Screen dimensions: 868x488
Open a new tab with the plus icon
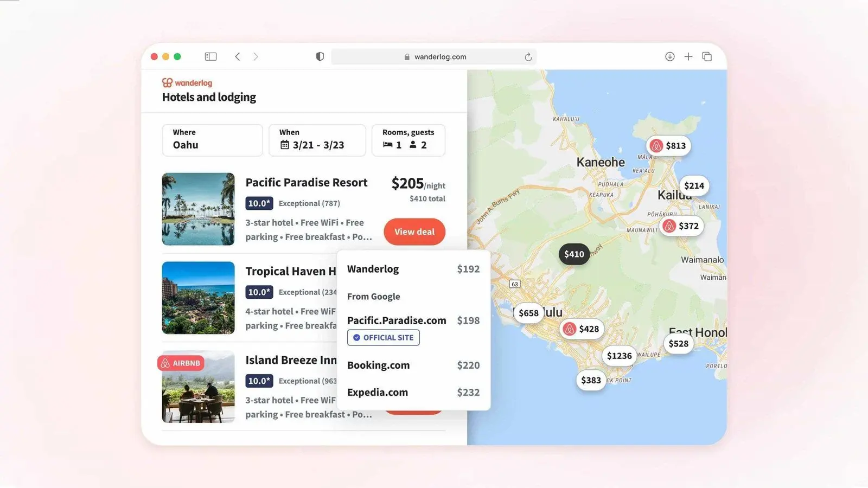tap(688, 56)
